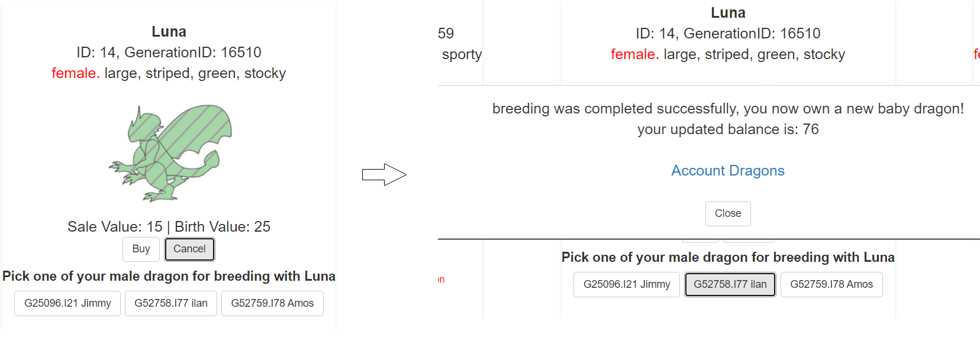The width and height of the screenshot is (980, 341).
Task: Click the Luna heading above the dragon image
Action: point(169,32)
